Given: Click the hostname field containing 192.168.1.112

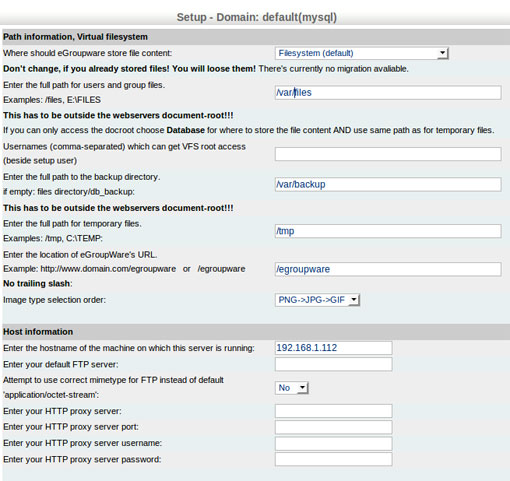Looking at the screenshot, I should [334, 348].
